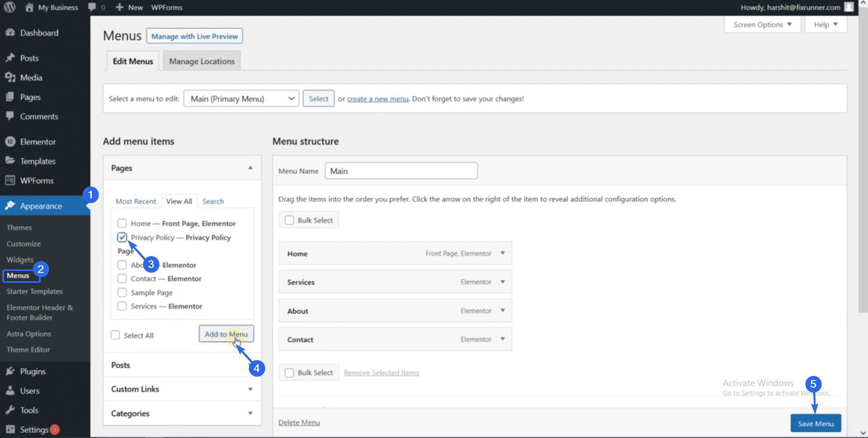Expand the Custom Links panel
Viewport: 868px width, 438px height.
click(183, 389)
